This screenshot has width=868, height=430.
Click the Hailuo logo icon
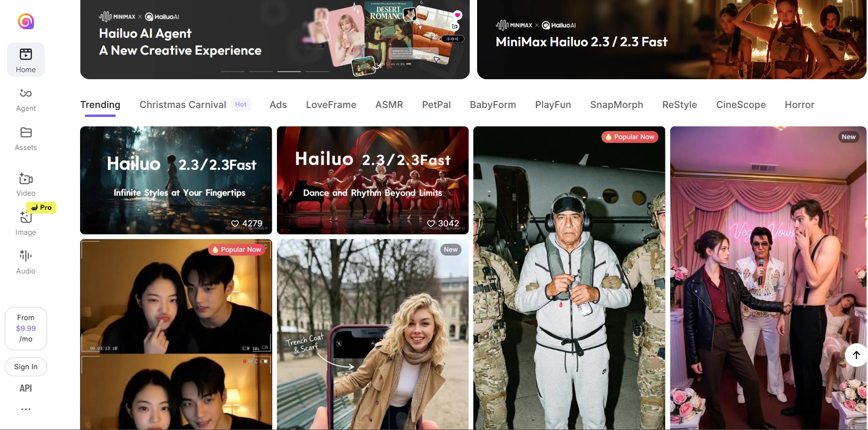pos(26,21)
